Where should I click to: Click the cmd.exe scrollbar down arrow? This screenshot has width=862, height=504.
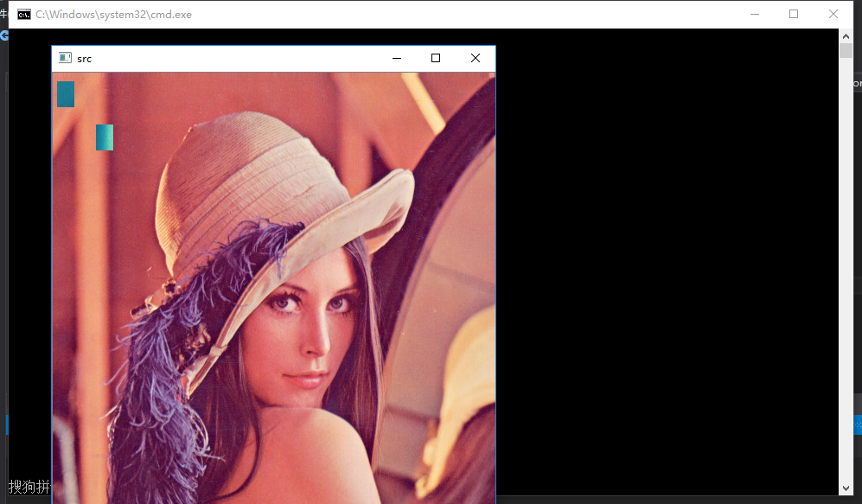(x=846, y=488)
